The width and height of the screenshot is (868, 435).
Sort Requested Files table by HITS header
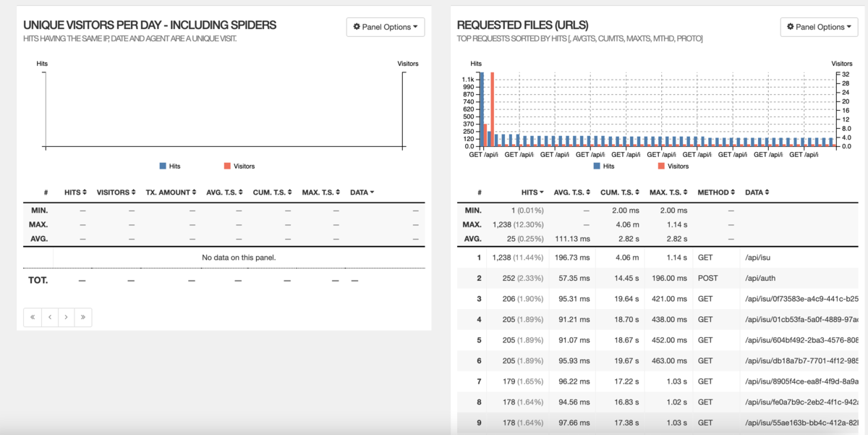[534, 193]
